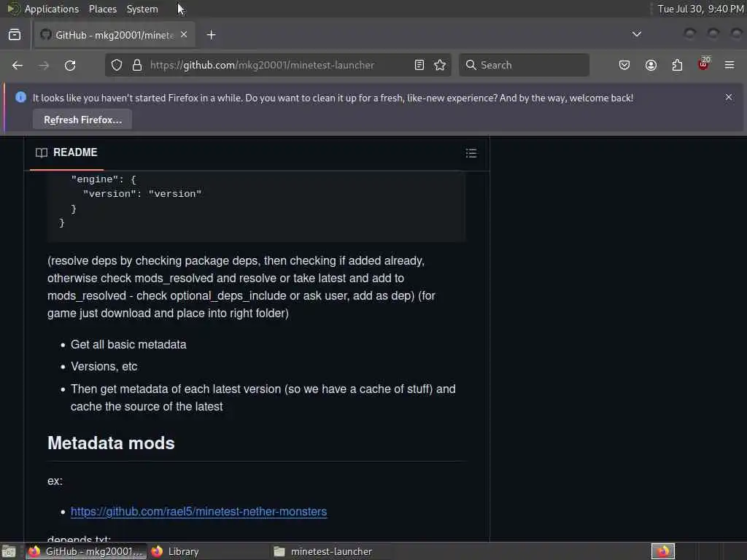747x560 pixels.
Task: Click into the Search box
Action: pyautogui.click(x=524, y=65)
